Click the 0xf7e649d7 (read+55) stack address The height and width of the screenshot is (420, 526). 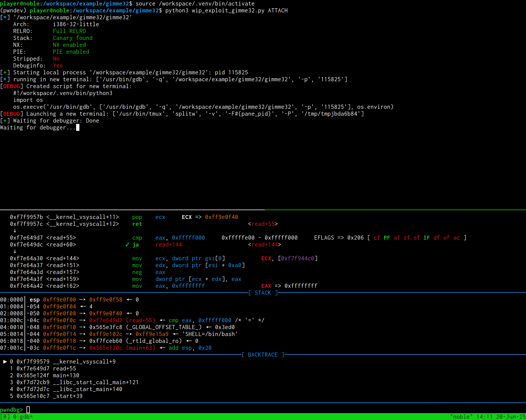122,320
